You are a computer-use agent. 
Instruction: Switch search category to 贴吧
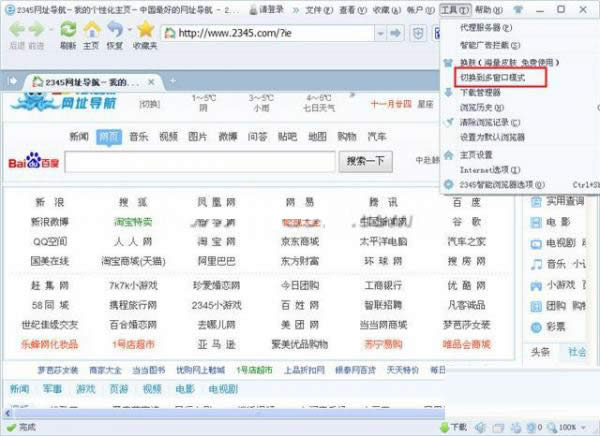tap(287, 137)
